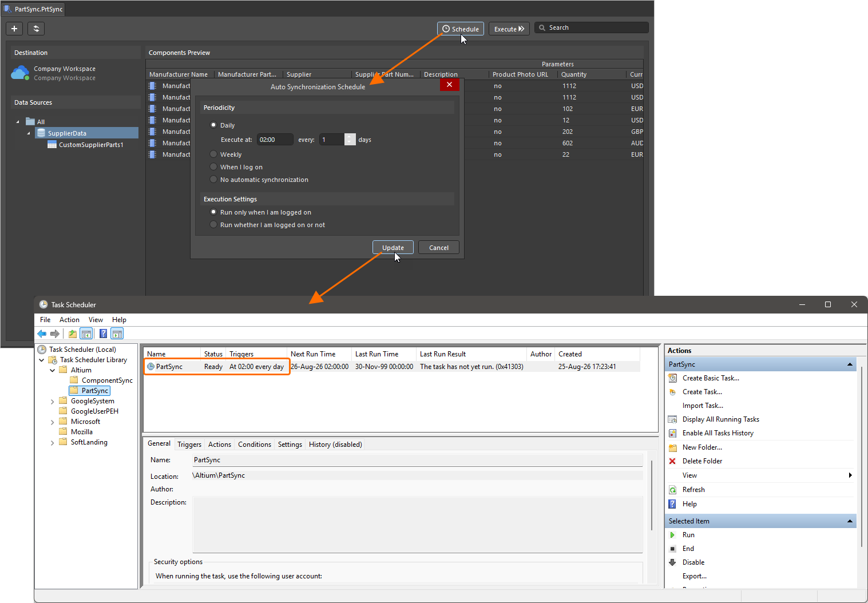868x603 pixels.
Task: Click the Display All Running Tasks icon
Action: click(x=673, y=419)
